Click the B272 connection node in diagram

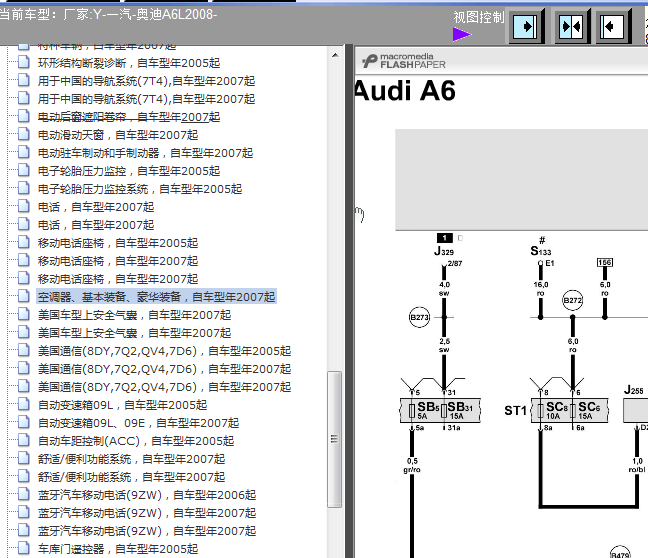click(x=572, y=300)
